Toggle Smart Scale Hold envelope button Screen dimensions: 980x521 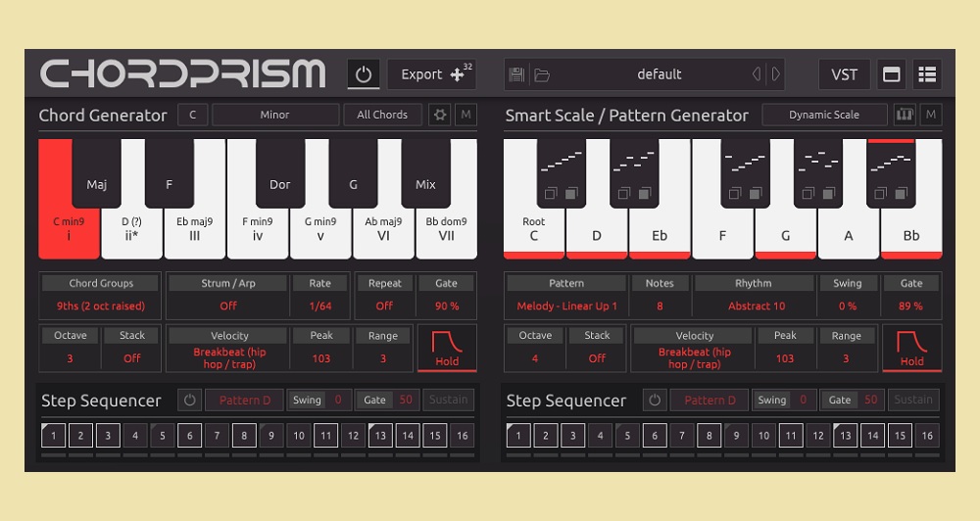(x=911, y=348)
